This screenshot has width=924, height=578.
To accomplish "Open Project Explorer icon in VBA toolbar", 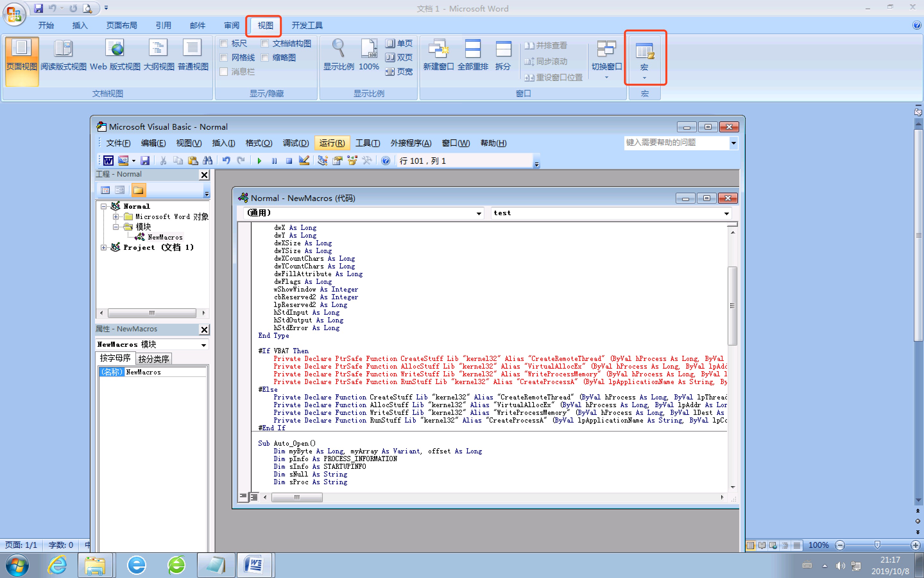I will click(x=323, y=161).
